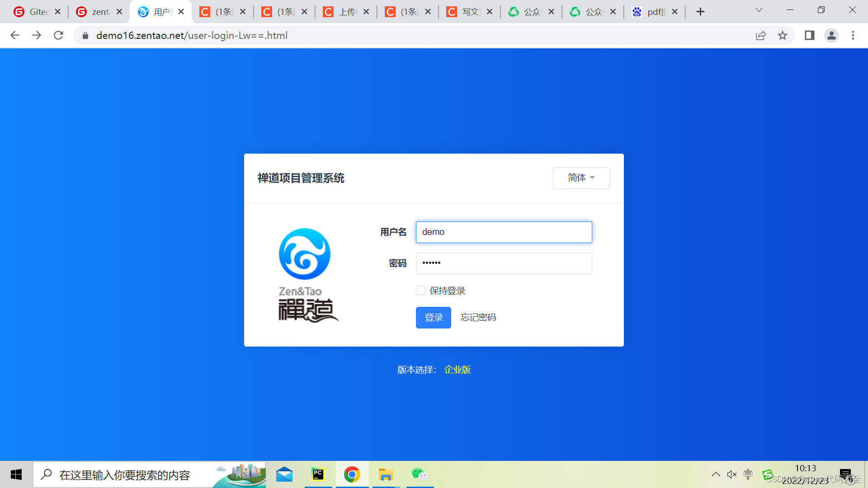Open File Explorer from the taskbar
This screenshot has width=868, height=488.
tap(386, 474)
